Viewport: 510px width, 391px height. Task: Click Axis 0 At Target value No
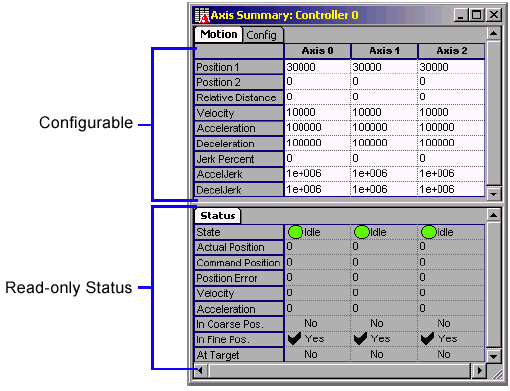[311, 354]
